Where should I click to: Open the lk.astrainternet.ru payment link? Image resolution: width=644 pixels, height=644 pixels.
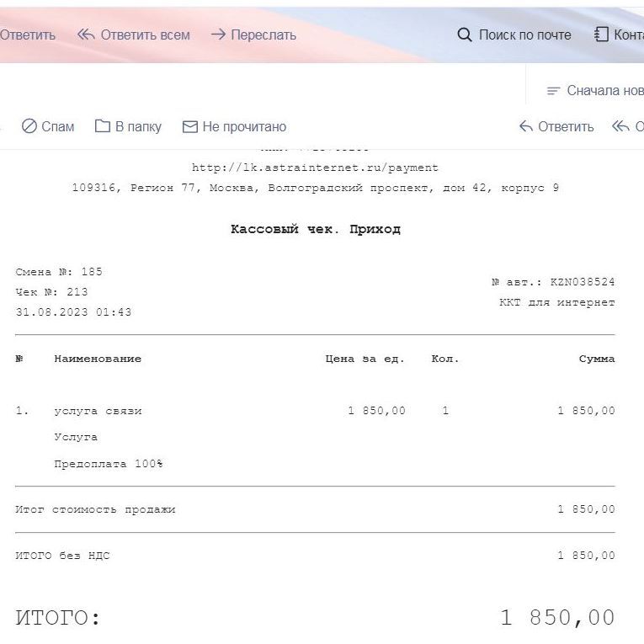click(x=315, y=168)
